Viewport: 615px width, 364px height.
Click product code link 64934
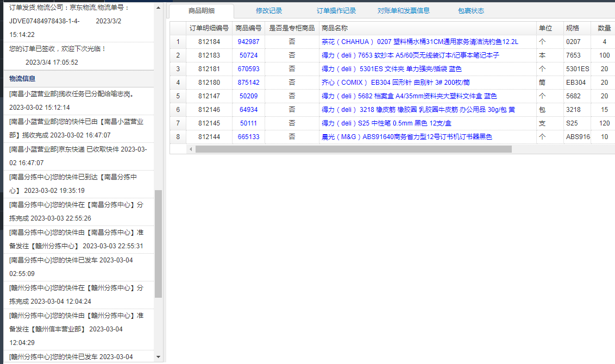click(248, 110)
